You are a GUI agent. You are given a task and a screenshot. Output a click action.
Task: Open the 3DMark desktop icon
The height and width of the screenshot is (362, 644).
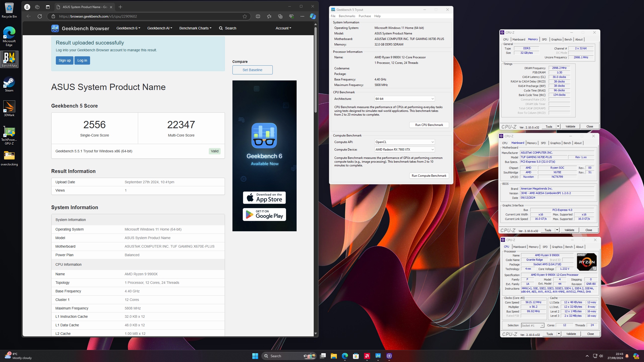pos(9,109)
